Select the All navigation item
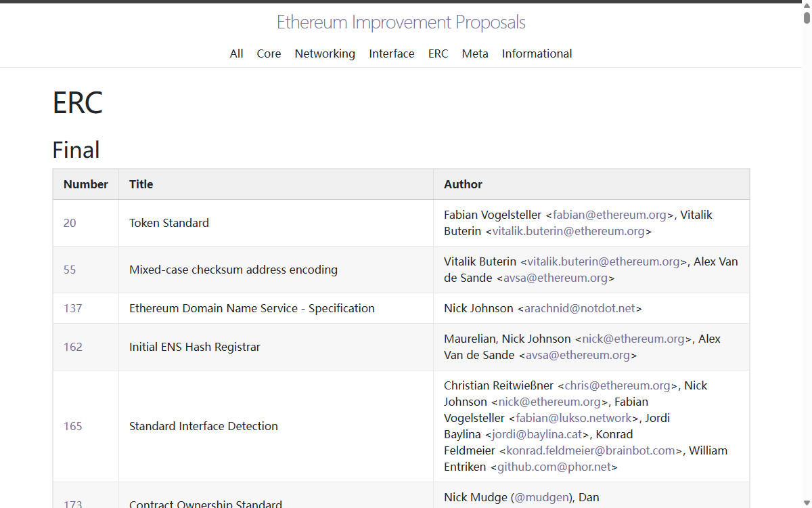 pos(236,54)
